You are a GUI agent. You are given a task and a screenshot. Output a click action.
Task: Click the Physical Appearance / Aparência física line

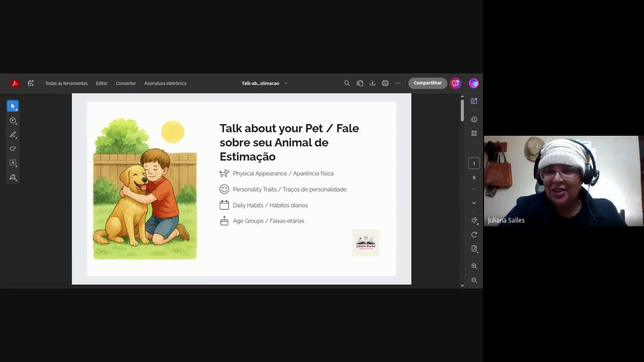[x=283, y=173]
